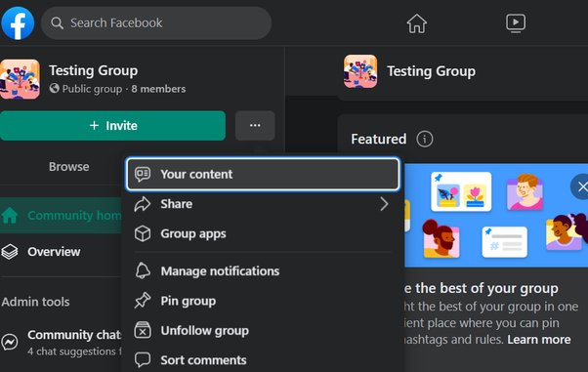The image size is (588, 372).
Task: Open the Watch video icon
Action: [516, 23]
